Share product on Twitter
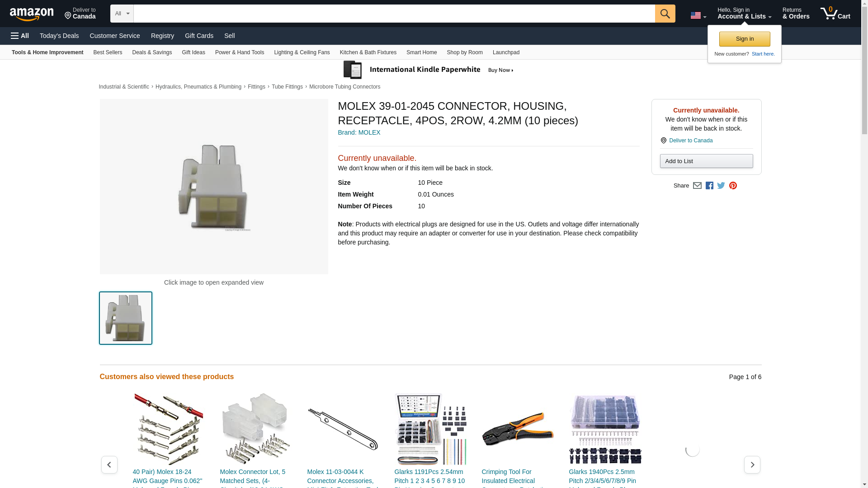The image size is (868, 488). tap(721, 186)
